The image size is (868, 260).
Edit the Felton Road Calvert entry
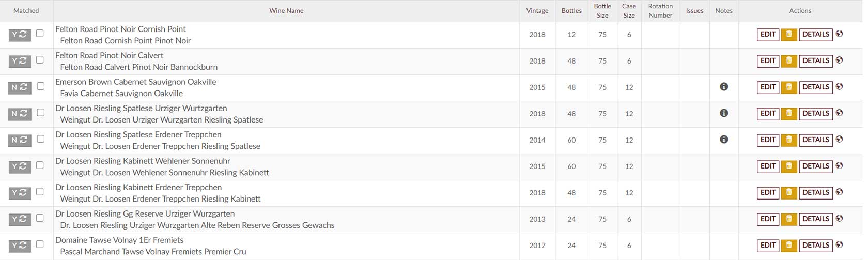[768, 61]
